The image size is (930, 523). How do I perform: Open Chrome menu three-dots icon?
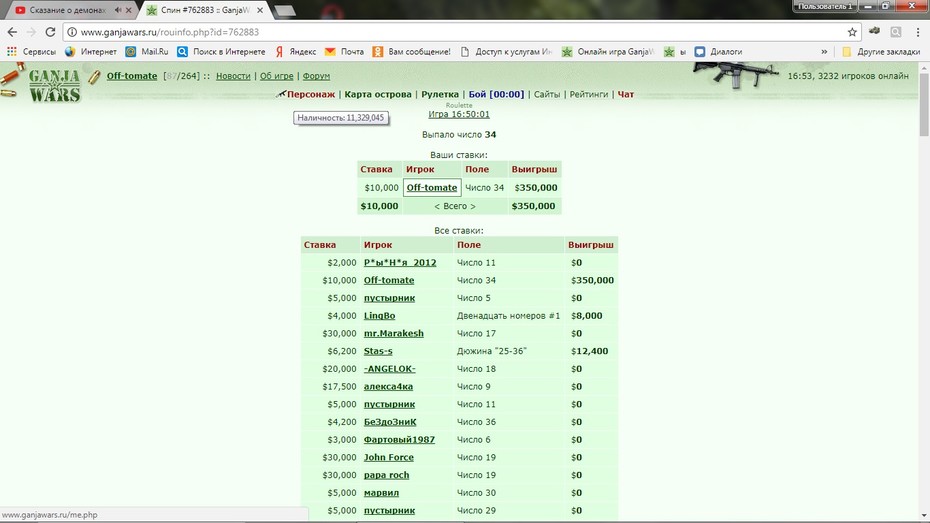918,32
